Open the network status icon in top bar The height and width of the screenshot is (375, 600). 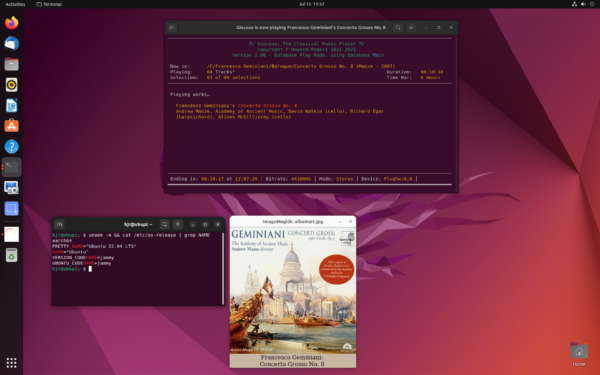tap(574, 4)
